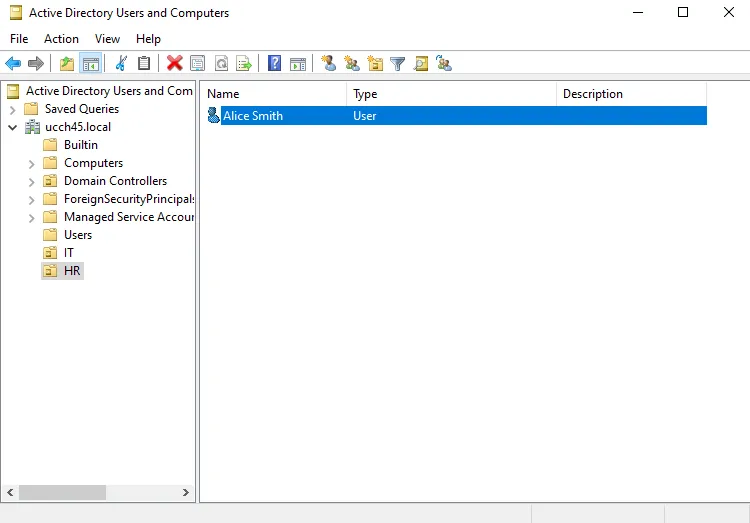Open the View menu
The height and width of the screenshot is (523, 750).
coord(107,39)
